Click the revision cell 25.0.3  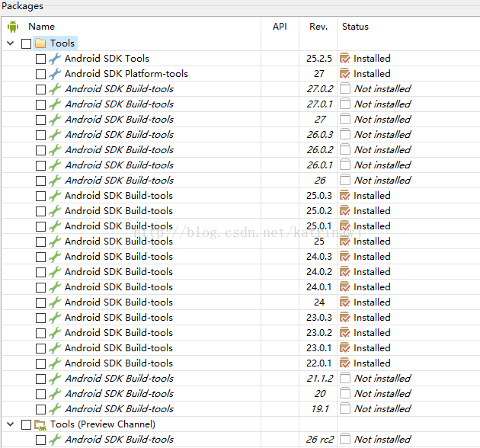point(319,196)
